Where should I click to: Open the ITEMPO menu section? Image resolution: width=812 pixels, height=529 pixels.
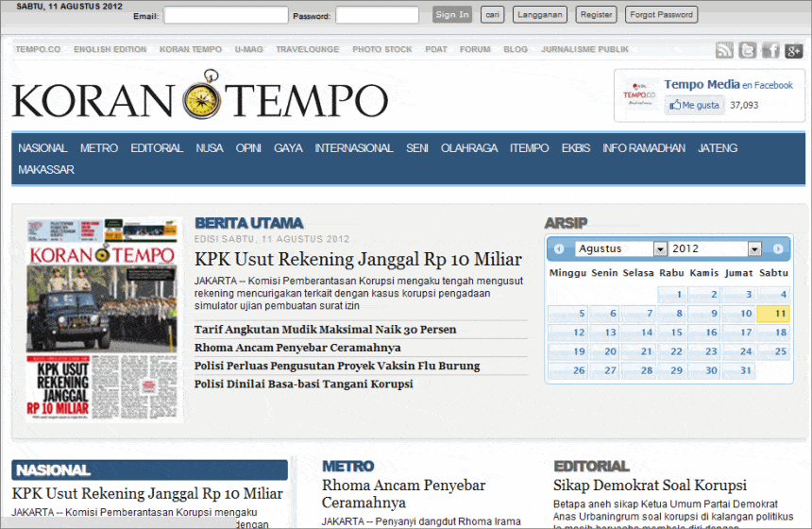click(x=530, y=148)
